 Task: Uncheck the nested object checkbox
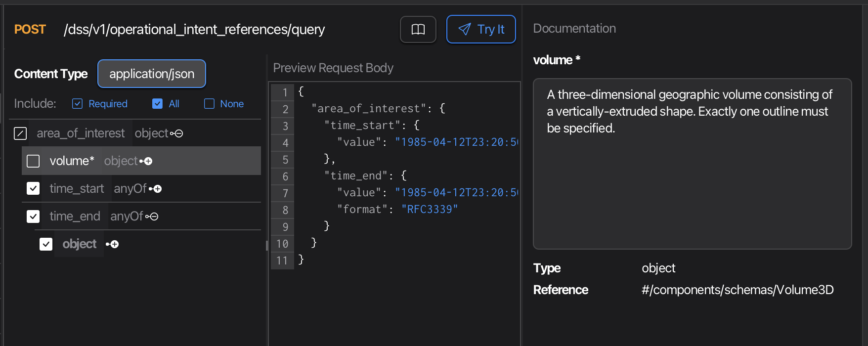click(46, 244)
